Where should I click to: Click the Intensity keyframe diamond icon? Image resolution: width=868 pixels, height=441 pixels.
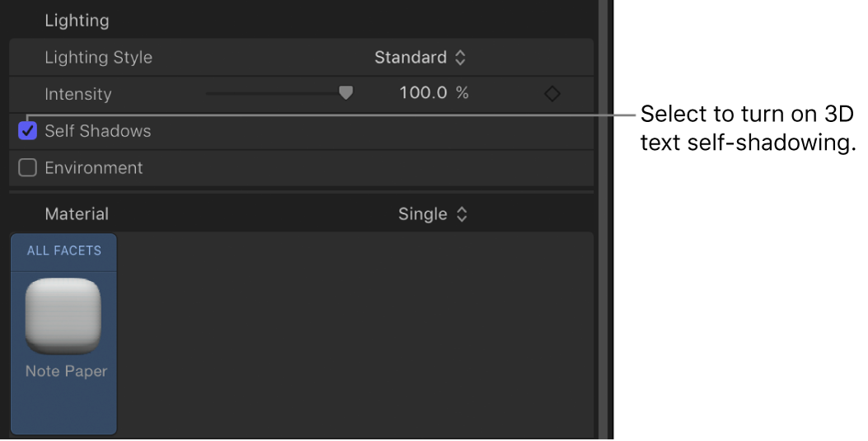pyautogui.click(x=552, y=94)
